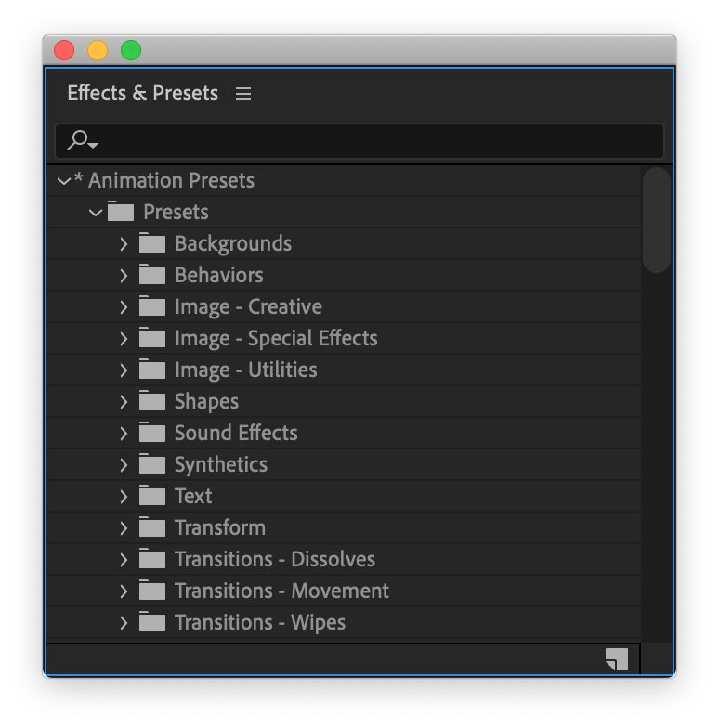
Task: Select the Image - Creative item
Action: point(248,306)
